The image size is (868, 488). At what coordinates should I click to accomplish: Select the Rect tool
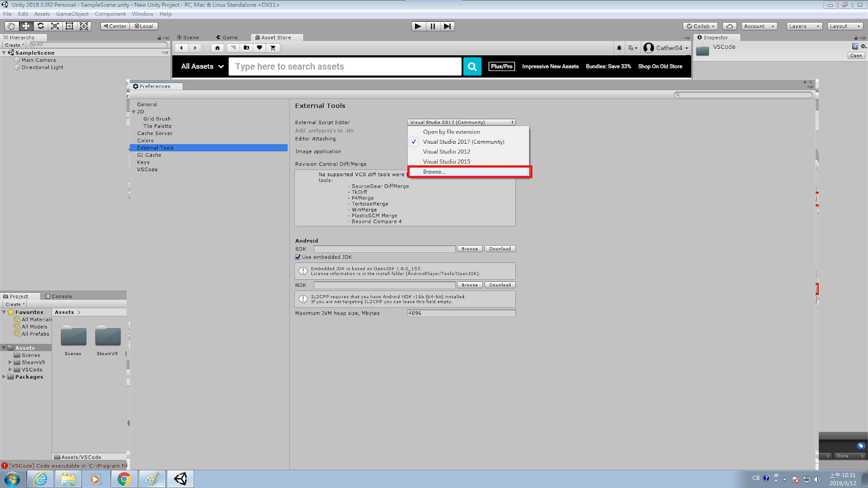point(69,26)
